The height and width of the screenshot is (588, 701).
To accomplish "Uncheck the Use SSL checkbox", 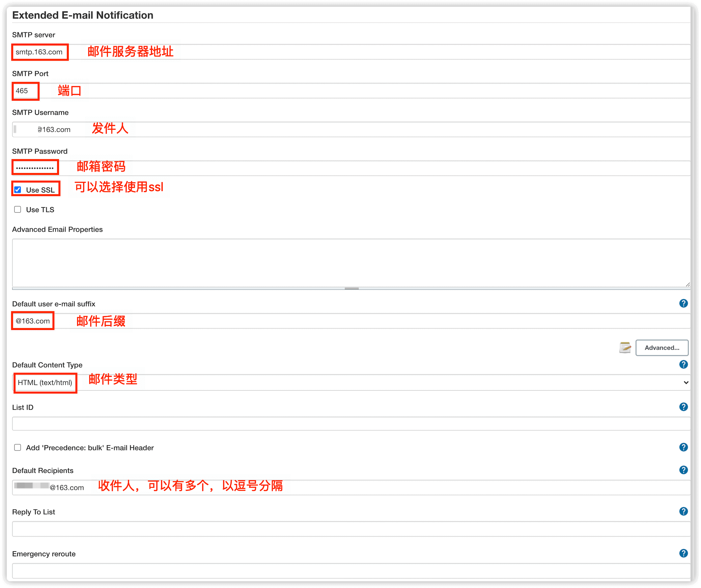I will point(18,190).
